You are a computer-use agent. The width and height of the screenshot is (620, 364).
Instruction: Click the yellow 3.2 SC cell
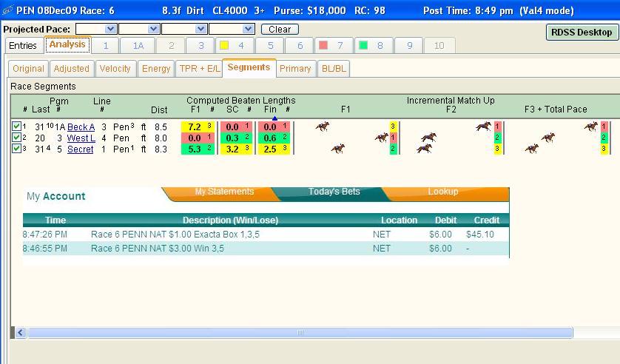[236, 149]
